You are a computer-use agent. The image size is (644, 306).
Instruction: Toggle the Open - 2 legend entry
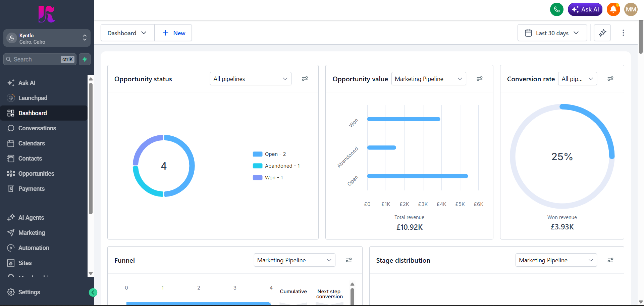click(269, 154)
